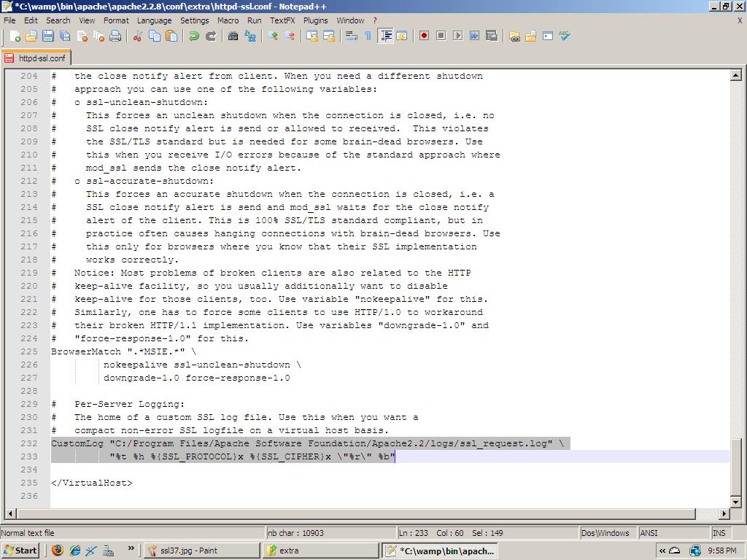Screen dimensions: 747x560
Task: Click the Windows Start button
Action: 20,551
